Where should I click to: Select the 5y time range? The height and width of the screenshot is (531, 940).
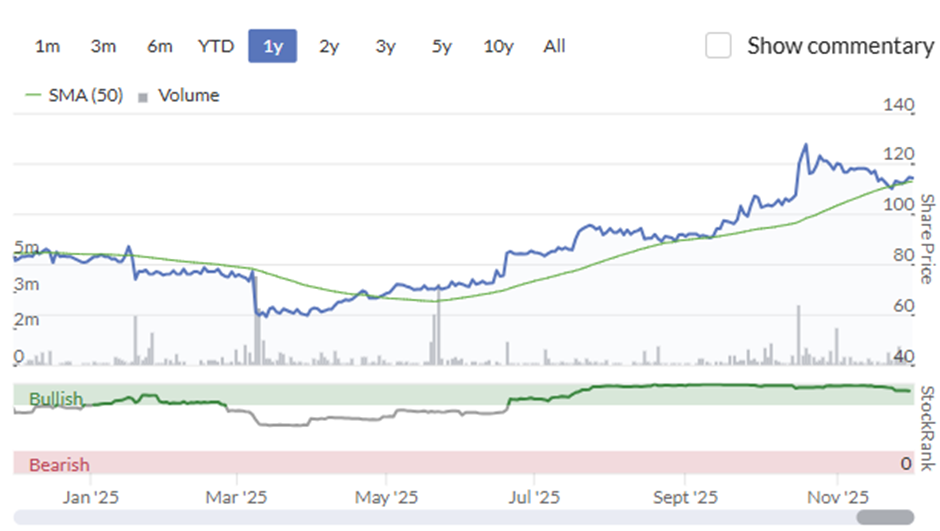(x=442, y=46)
